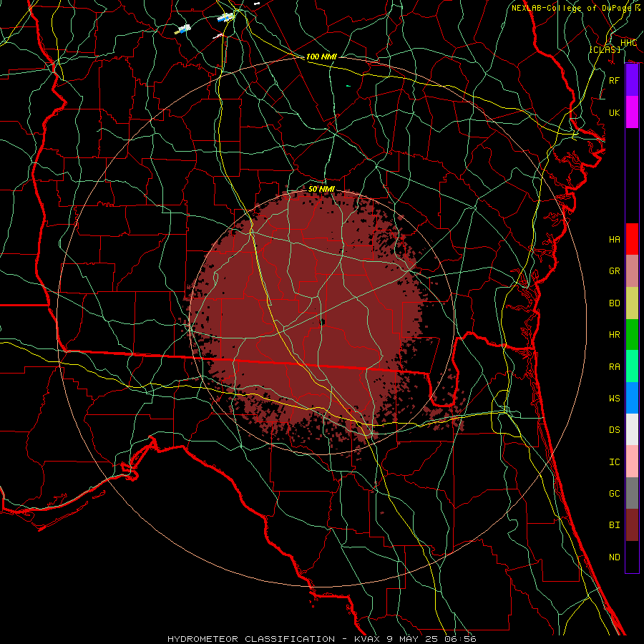Click the WS blue legend swatch
Screen dimensions: 644x644
coord(632,398)
